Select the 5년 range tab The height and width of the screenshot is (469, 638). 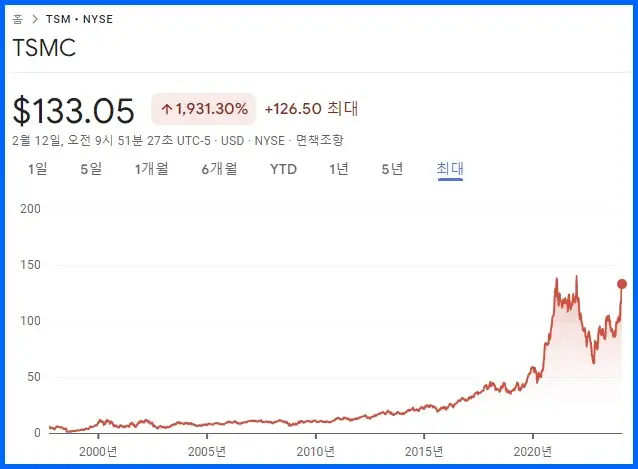coord(392,168)
